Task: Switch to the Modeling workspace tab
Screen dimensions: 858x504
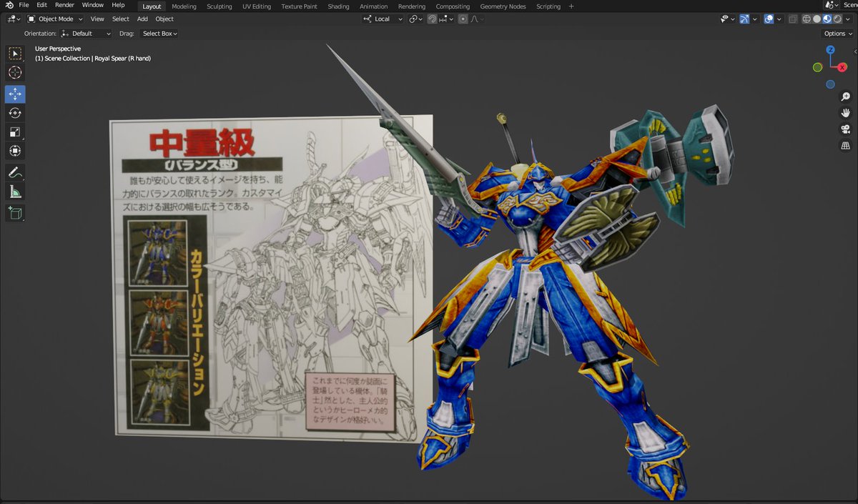Action: [x=184, y=6]
